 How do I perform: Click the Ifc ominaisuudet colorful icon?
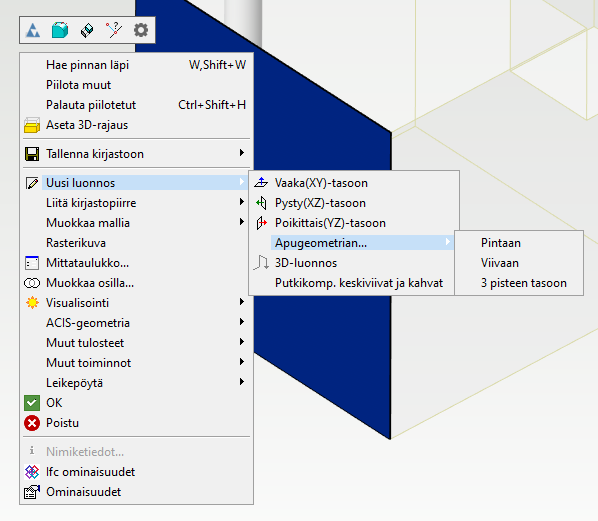click(32, 472)
